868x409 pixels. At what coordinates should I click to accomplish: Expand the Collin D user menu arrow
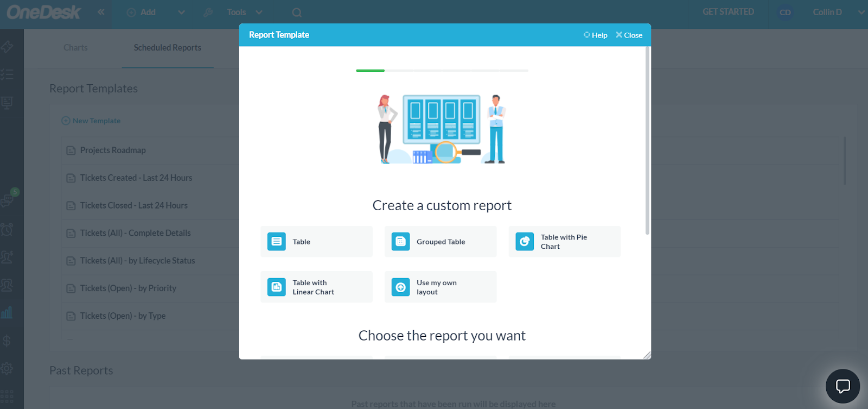coord(861,12)
